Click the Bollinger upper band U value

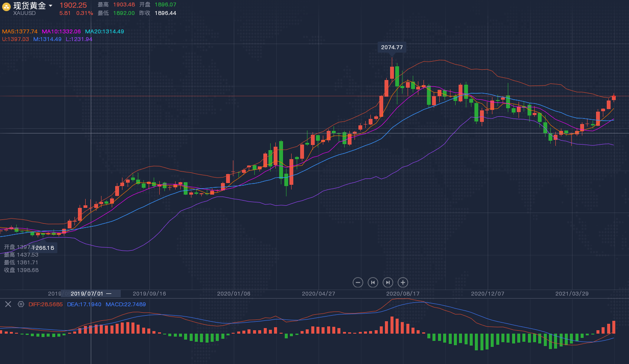(15, 39)
